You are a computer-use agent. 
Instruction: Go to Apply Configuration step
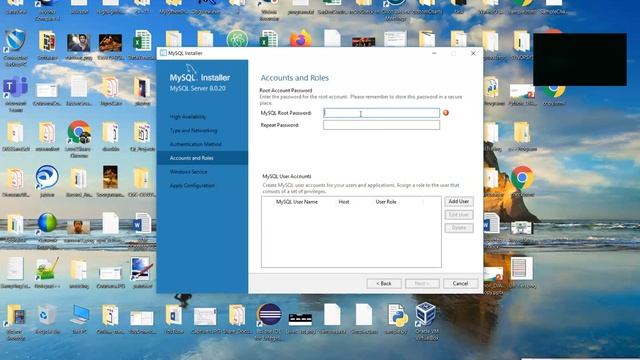click(x=192, y=186)
